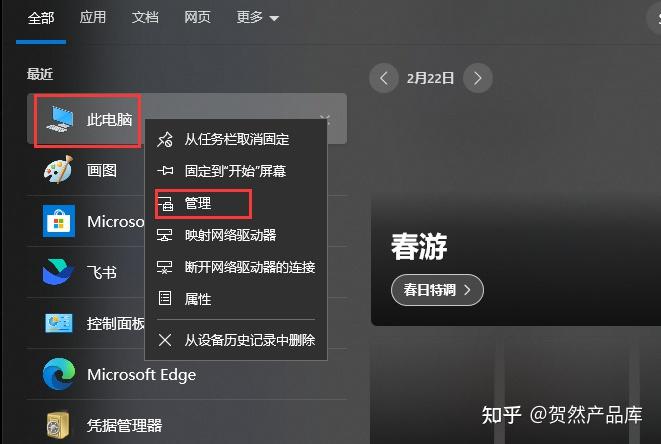Launch the 飞书 app icon
The width and height of the screenshot is (661, 444).
point(58,272)
